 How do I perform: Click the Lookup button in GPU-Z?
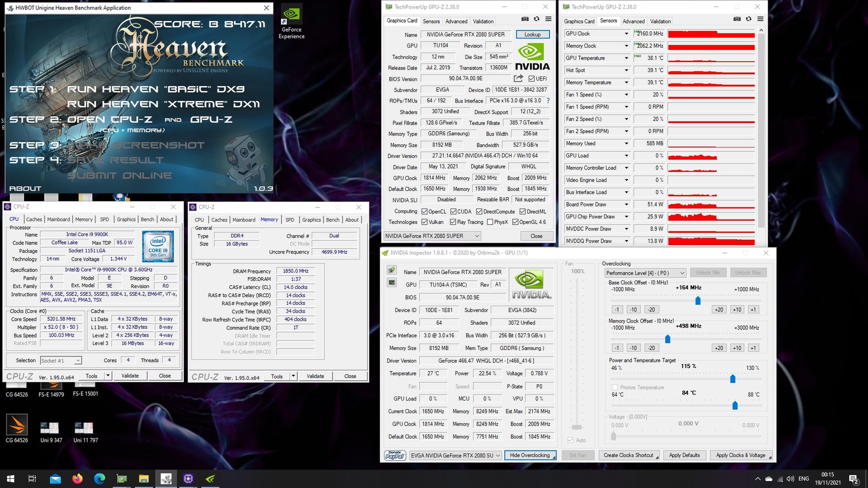click(533, 34)
